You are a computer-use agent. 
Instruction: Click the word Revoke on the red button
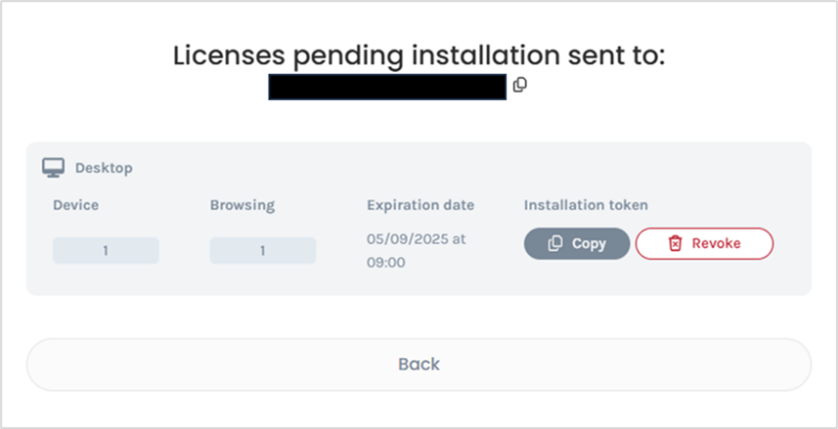click(716, 244)
